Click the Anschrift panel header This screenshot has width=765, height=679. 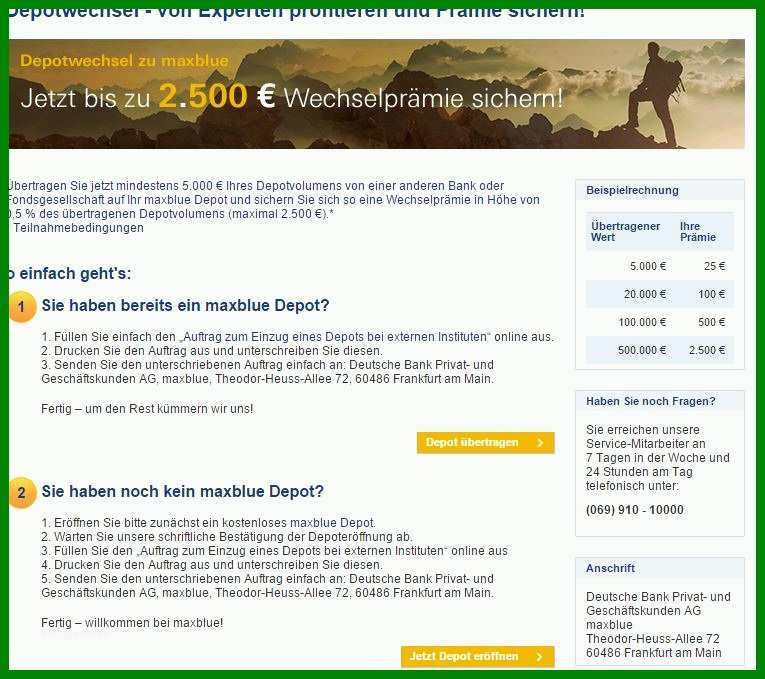click(660, 568)
